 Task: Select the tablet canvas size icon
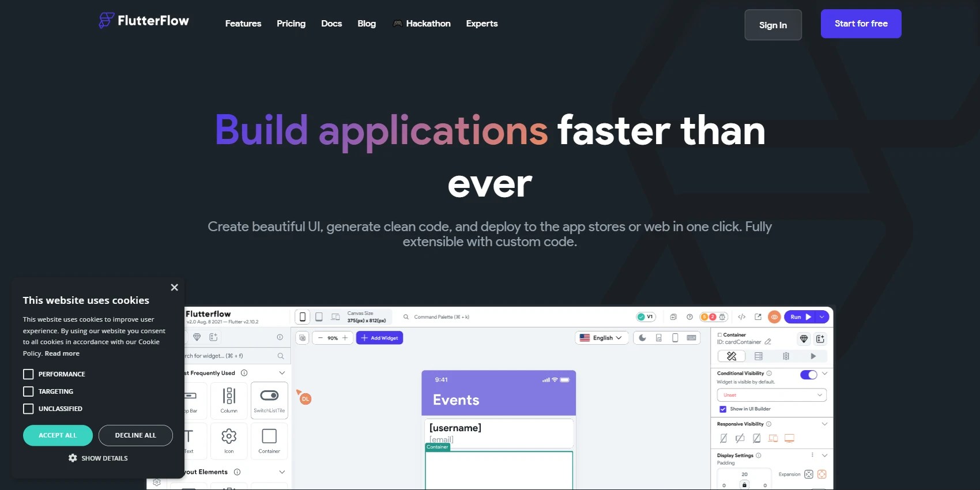point(319,317)
